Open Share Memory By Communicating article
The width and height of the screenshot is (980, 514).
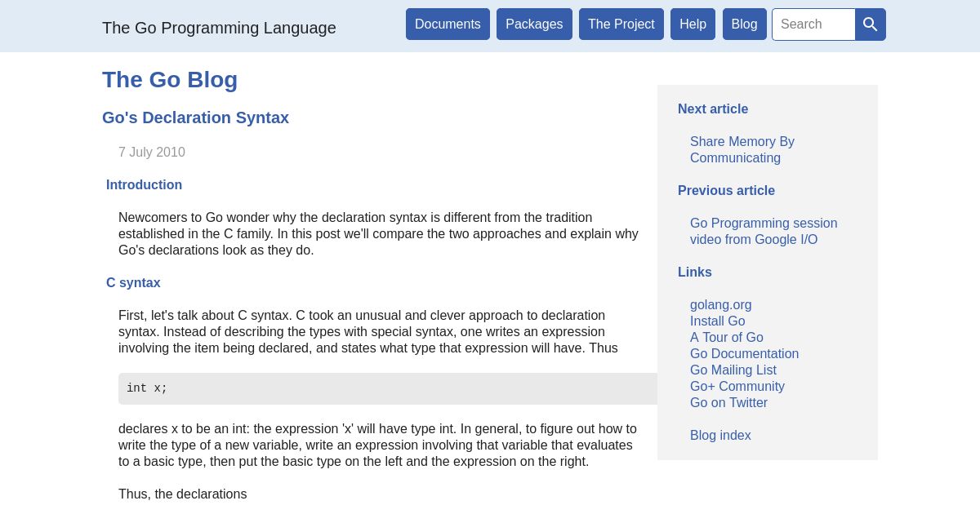(x=742, y=150)
